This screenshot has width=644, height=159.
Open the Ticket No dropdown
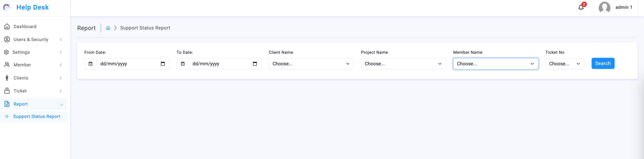(565, 64)
